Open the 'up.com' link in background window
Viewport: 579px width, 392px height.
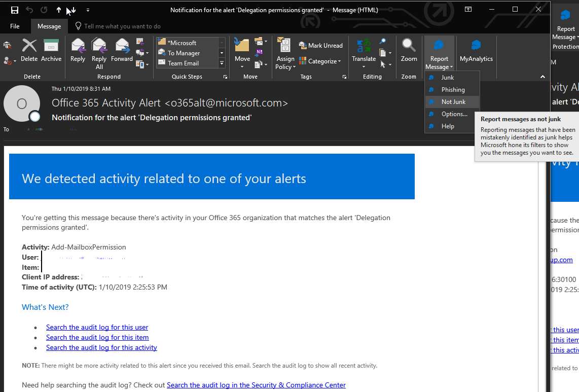coord(561,260)
